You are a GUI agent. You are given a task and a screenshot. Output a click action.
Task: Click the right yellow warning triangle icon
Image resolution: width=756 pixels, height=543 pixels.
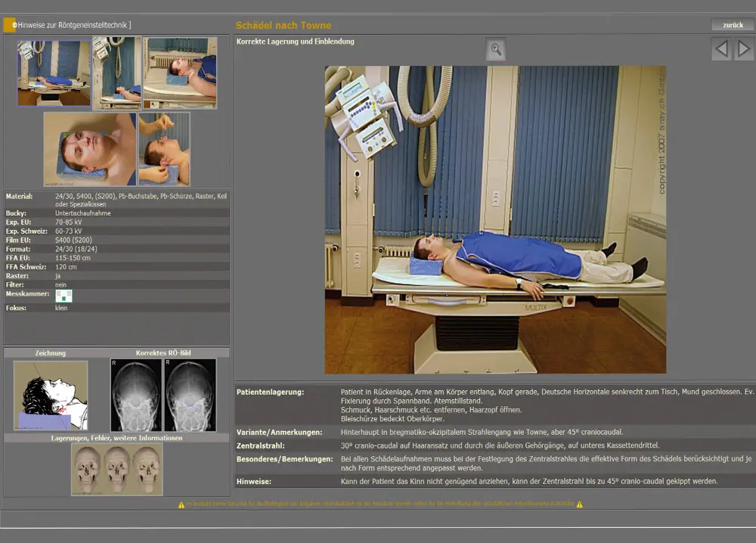click(579, 504)
